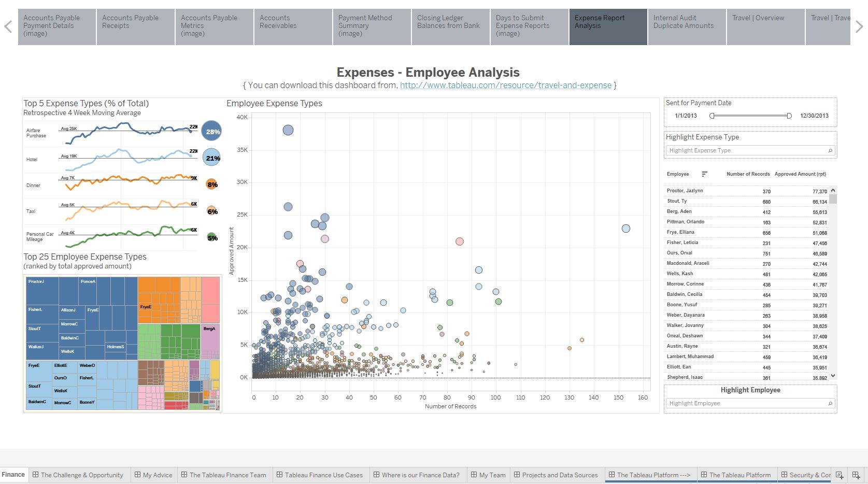Screen dimensions: 868x484
Task: Open Internal Audit Duplicate Amounts tab
Action: (x=687, y=27)
